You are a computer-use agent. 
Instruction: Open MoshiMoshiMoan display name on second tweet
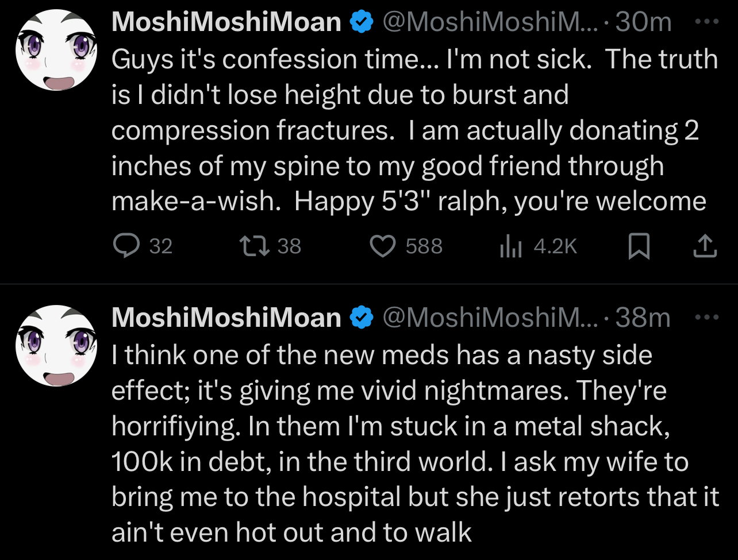coord(226,318)
